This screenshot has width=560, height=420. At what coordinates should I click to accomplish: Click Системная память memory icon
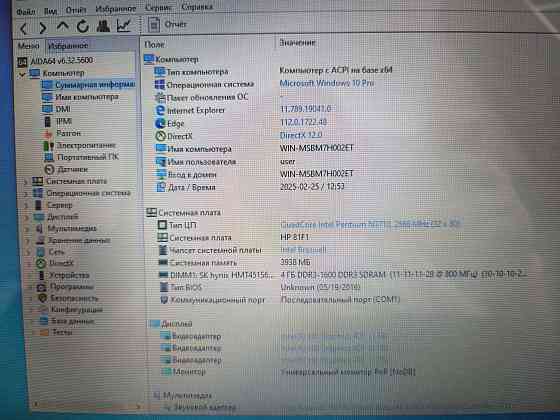click(x=163, y=263)
